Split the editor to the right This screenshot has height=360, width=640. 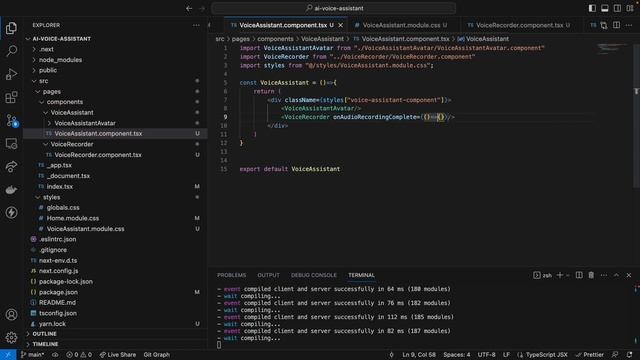coord(617,25)
